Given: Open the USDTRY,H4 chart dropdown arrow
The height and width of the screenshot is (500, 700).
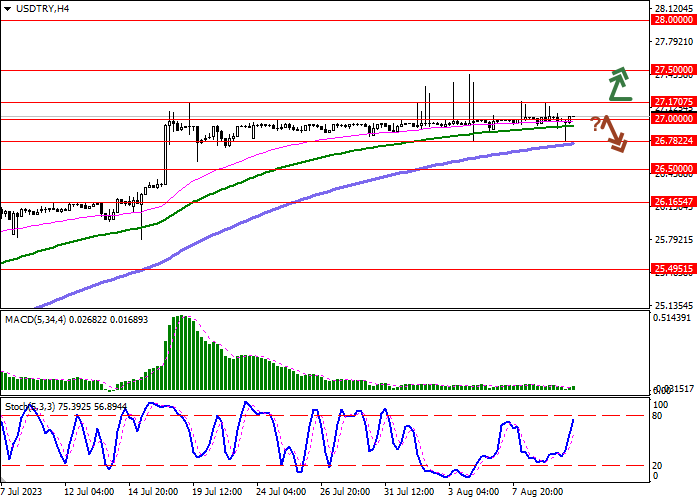Looking at the screenshot, I should tap(8, 8).
